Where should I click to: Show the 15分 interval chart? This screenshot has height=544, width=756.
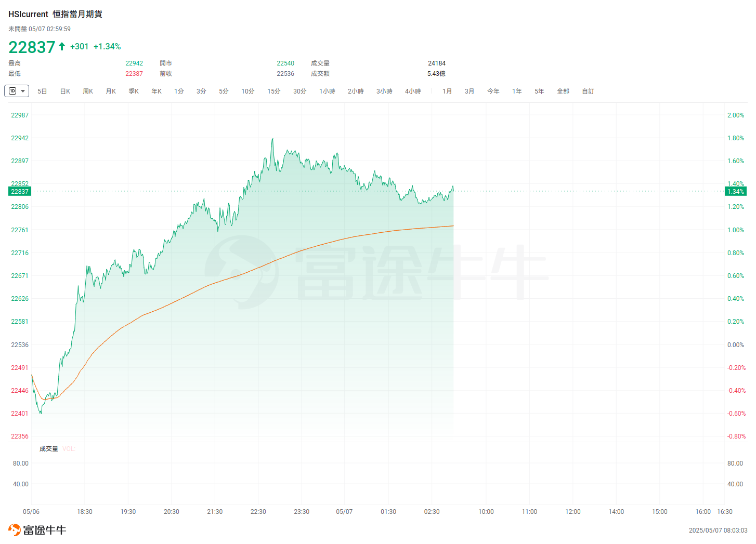coord(274,91)
